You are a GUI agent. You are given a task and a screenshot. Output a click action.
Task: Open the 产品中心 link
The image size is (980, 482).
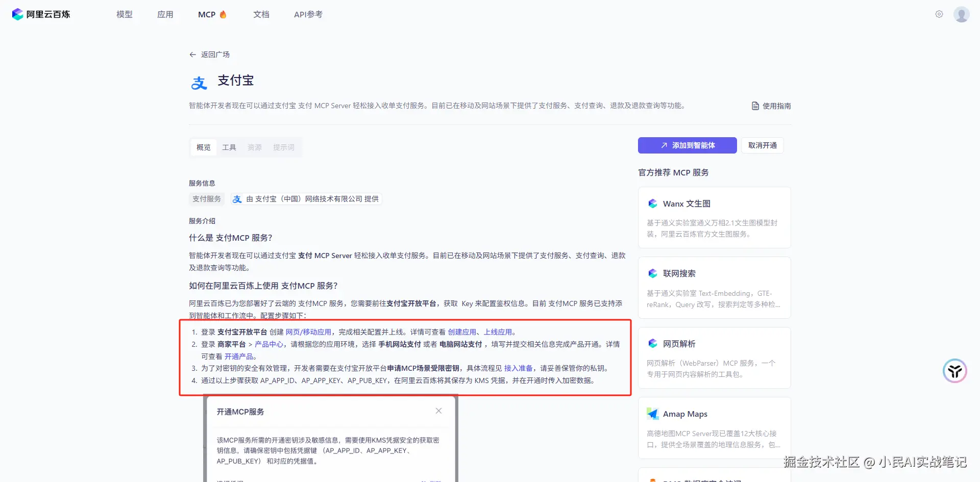click(269, 344)
